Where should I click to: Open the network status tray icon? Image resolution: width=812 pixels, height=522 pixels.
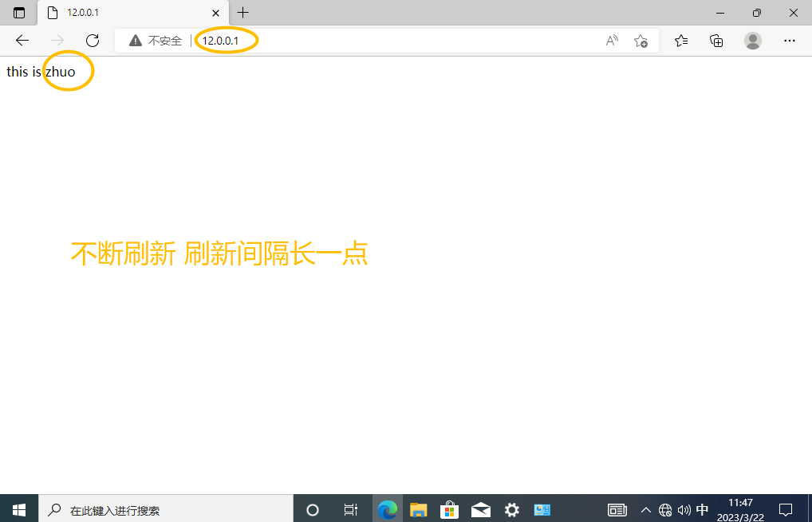tap(665, 510)
